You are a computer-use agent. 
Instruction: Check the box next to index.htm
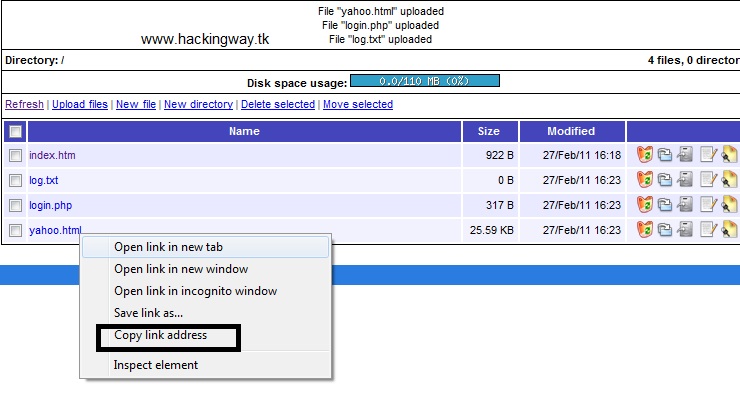click(x=15, y=155)
